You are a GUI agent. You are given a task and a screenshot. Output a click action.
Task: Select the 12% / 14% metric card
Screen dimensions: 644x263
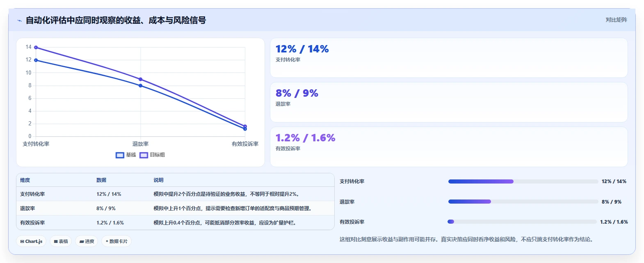(449, 58)
